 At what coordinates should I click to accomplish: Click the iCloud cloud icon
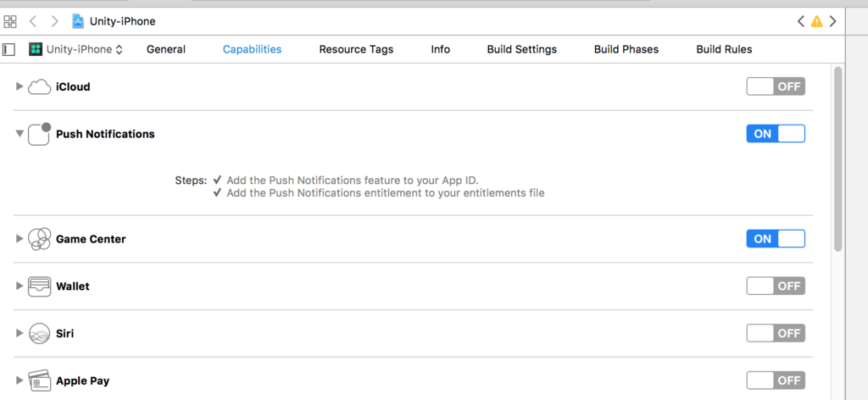pyautogui.click(x=39, y=86)
